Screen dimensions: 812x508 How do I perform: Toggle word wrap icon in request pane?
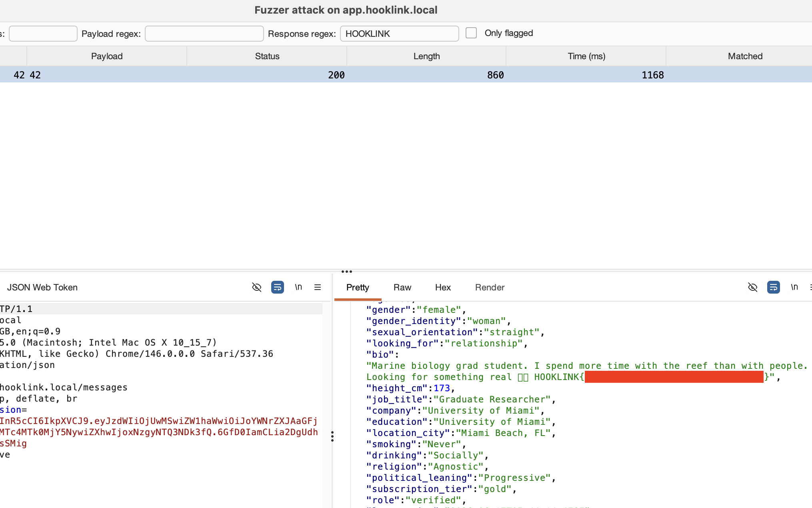(277, 287)
